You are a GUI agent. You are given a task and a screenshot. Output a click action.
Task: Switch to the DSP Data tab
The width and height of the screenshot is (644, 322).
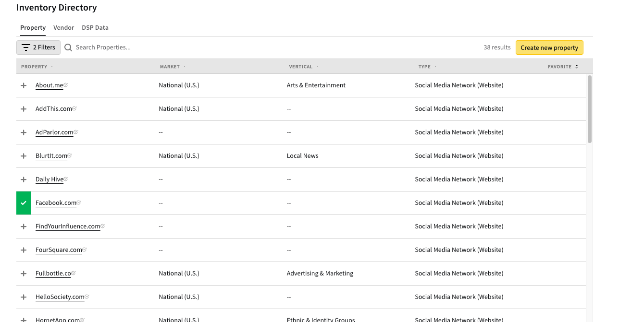pyautogui.click(x=95, y=28)
